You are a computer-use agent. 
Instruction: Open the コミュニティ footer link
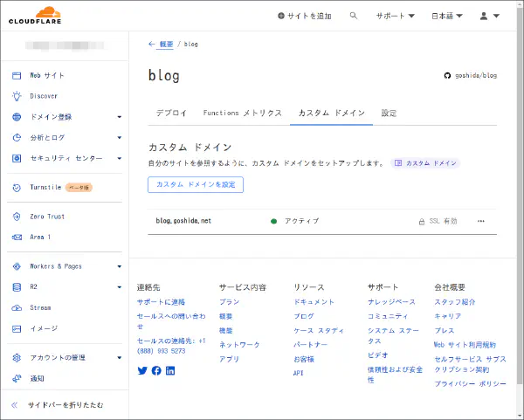click(x=388, y=316)
